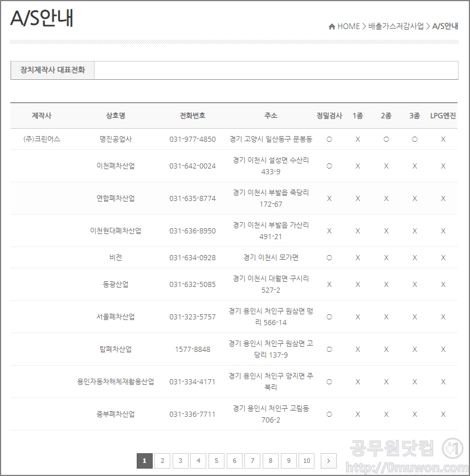Click the 주소 column header

click(x=271, y=116)
